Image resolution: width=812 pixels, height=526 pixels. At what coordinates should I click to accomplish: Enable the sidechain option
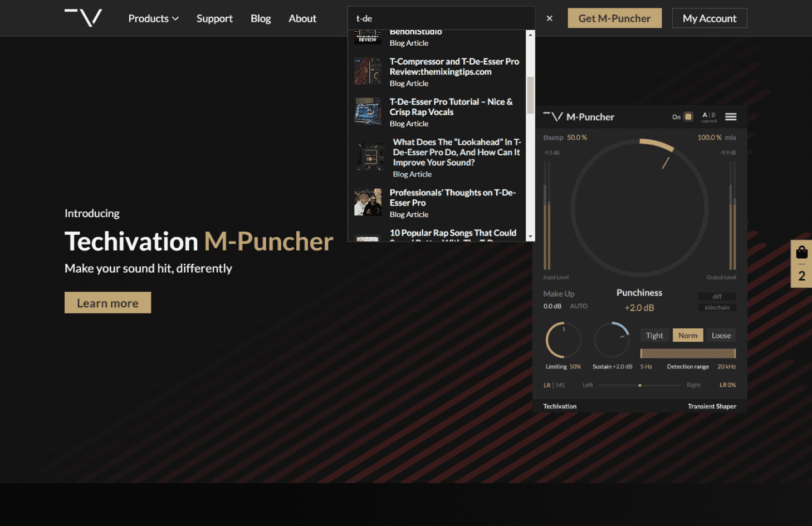[717, 308]
